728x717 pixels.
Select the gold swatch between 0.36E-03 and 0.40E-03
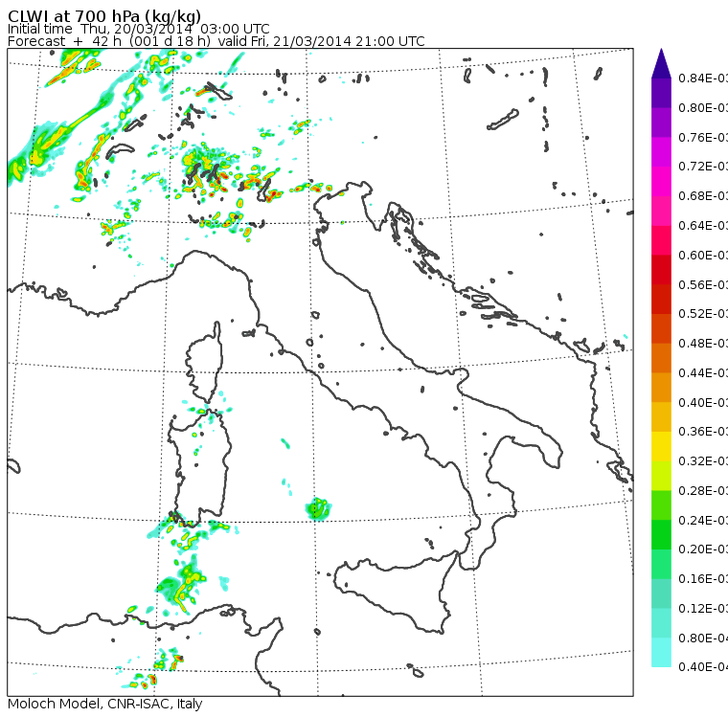tap(661, 416)
